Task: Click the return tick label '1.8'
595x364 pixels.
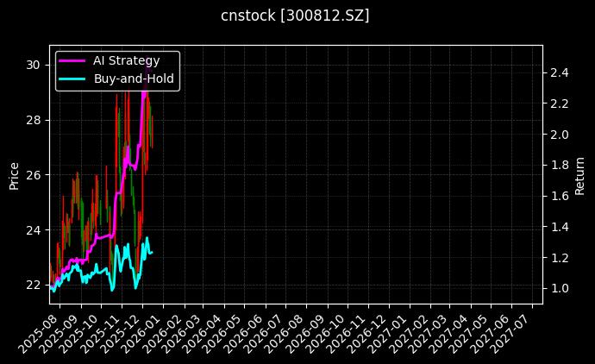Action: (x=560, y=165)
